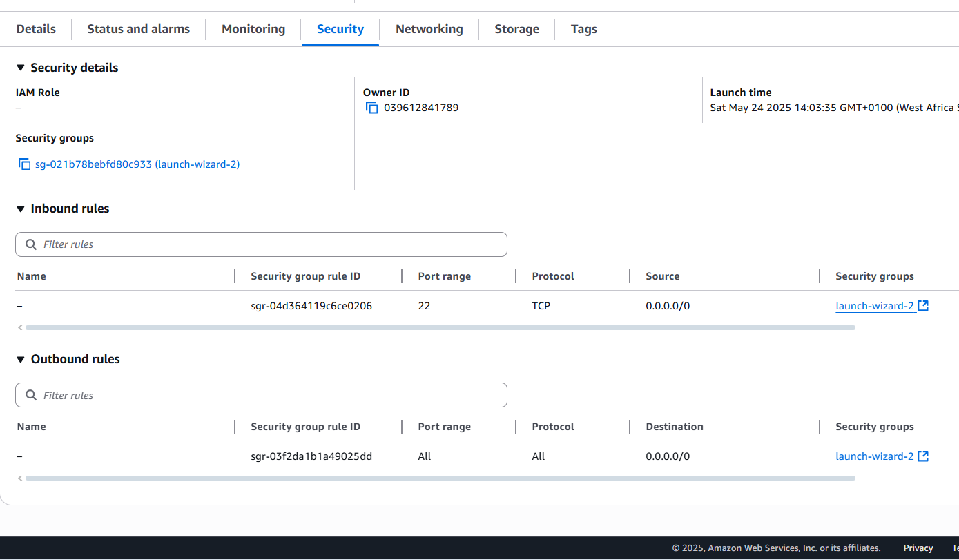The image size is (959, 560).
Task: Switch to the Monitoring tab
Action: tap(253, 29)
